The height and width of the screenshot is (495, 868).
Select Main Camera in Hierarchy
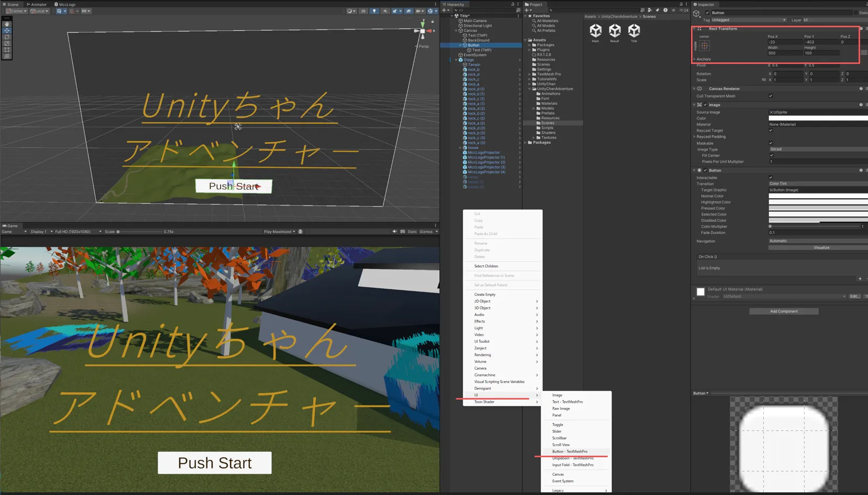[475, 21]
